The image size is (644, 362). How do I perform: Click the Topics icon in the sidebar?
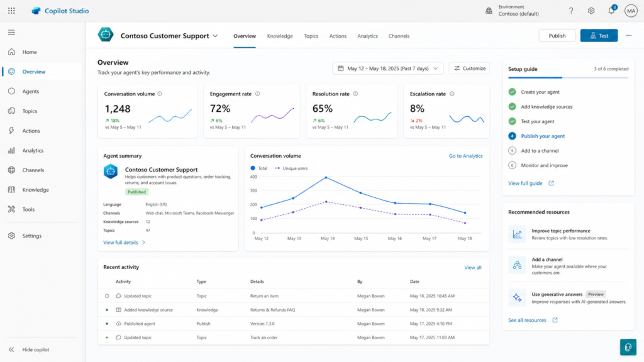[x=11, y=111]
